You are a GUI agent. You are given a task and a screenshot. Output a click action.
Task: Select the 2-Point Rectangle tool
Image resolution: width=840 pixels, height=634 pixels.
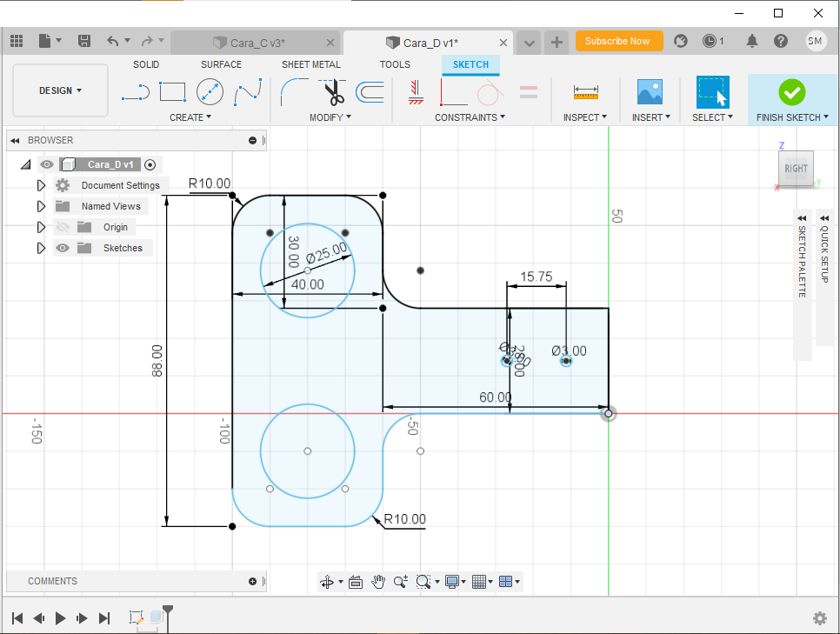point(172,92)
